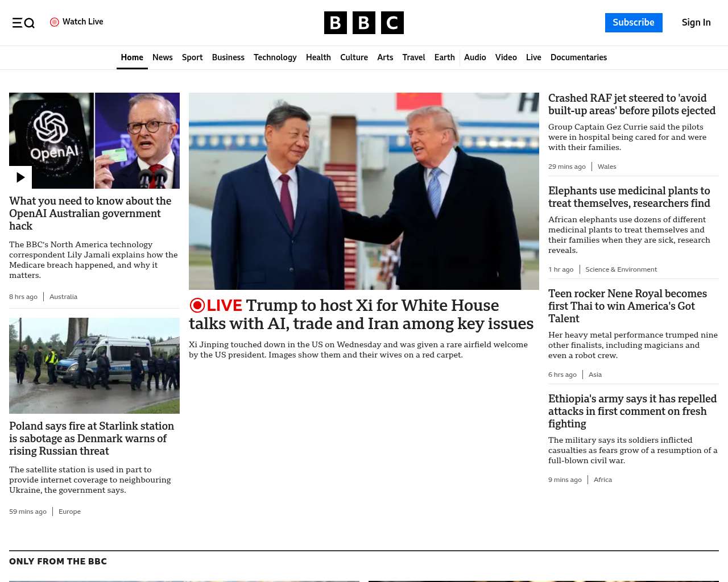Open the Crashed RAF jet article
This screenshot has height=582, width=728.
632,105
